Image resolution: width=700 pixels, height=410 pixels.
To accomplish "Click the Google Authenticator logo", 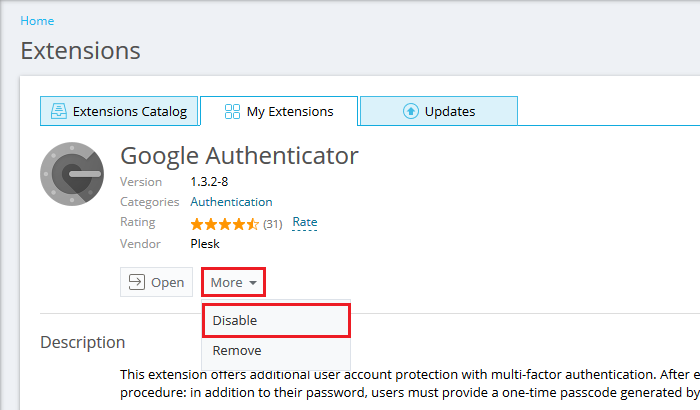I will [x=72, y=174].
